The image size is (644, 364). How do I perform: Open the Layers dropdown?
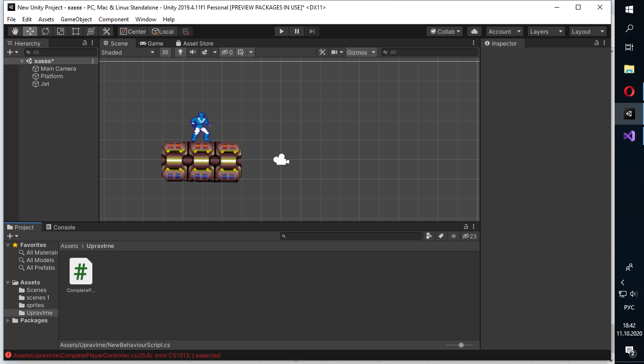pyautogui.click(x=546, y=31)
